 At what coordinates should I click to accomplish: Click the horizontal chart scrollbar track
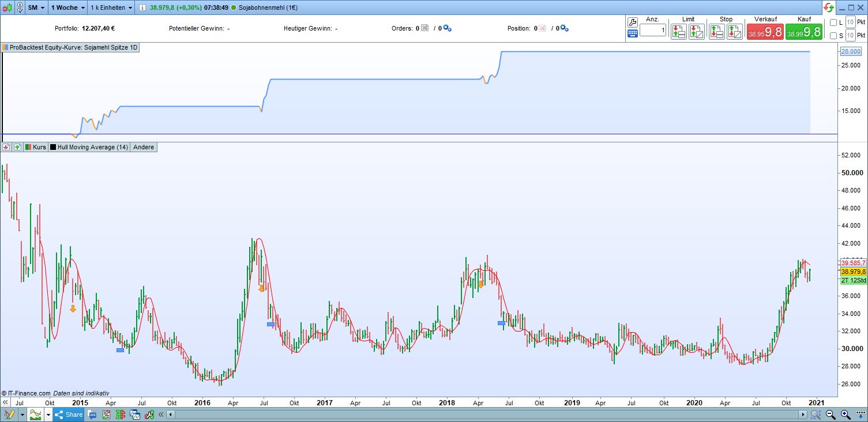[x=487, y=415]
